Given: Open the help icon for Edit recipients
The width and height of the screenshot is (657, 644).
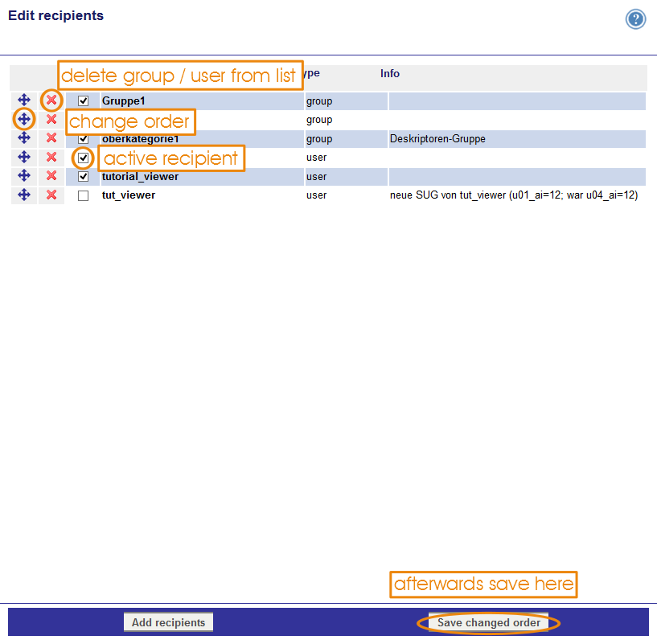Looking at the screenshot, I should [x=635, y=19].
